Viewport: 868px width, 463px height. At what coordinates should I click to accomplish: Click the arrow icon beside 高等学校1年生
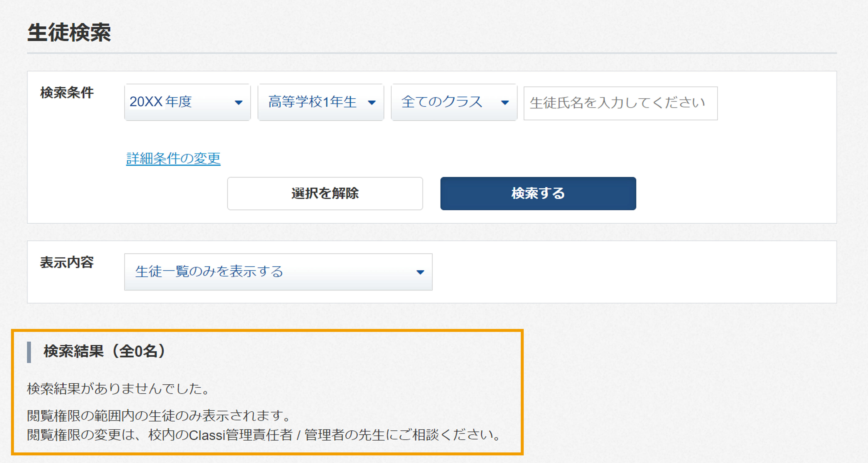[372, 103]
